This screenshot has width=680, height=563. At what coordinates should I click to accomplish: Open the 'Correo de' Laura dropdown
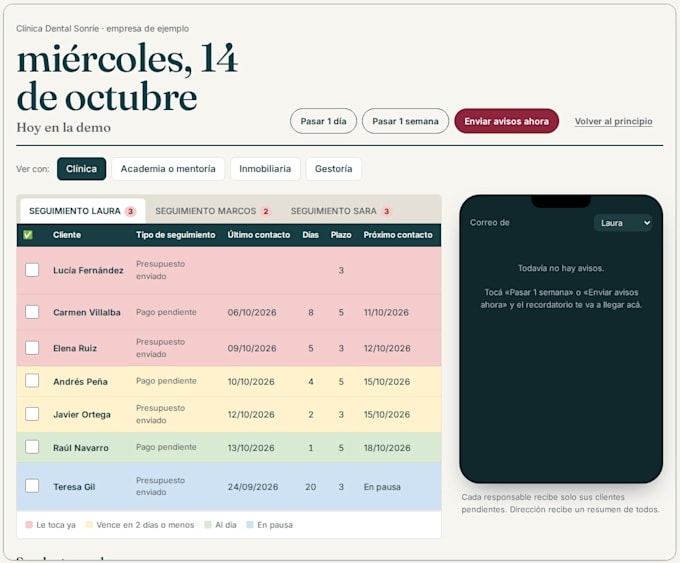(623, 223)
